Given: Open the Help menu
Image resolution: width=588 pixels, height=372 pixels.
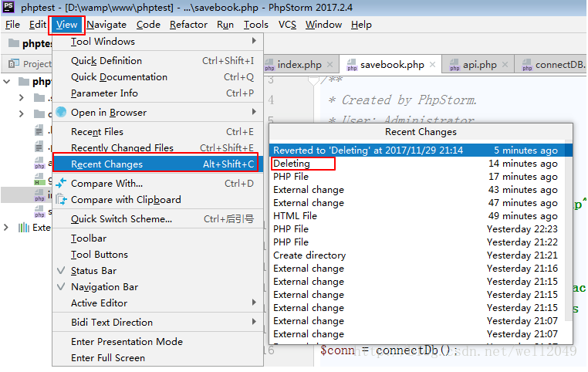Looking at the screenshot, I should pos(361,25).
